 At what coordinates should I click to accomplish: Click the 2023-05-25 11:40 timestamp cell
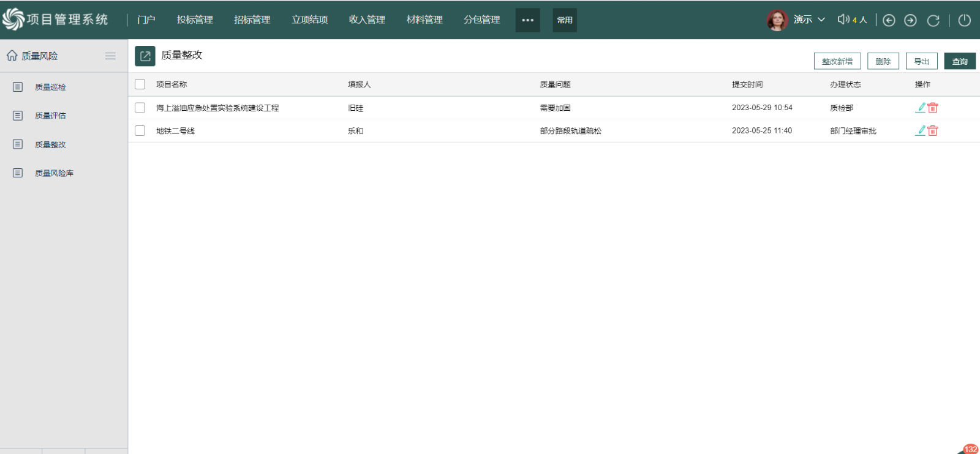click(x=762, y=130)
